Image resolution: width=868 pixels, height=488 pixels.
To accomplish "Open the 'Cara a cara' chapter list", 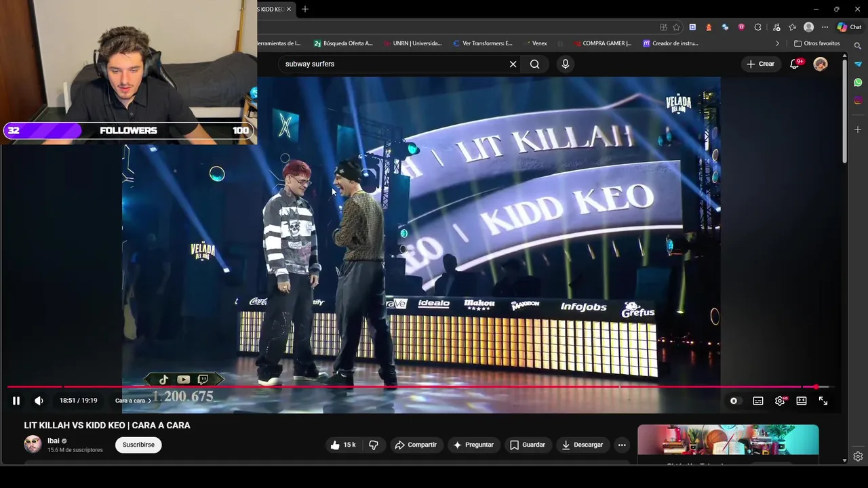I will [x=133, y=401].
